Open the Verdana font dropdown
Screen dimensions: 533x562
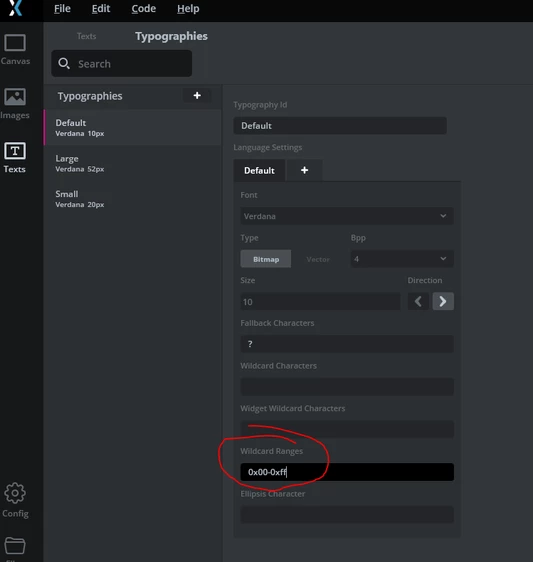(x=347, y=216)
